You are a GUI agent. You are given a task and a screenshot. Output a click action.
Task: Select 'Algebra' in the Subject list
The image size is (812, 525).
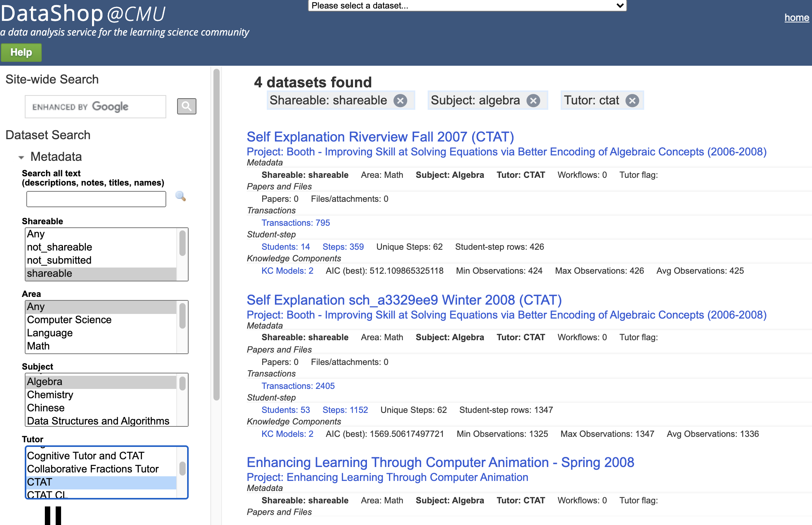click(101, 382)
